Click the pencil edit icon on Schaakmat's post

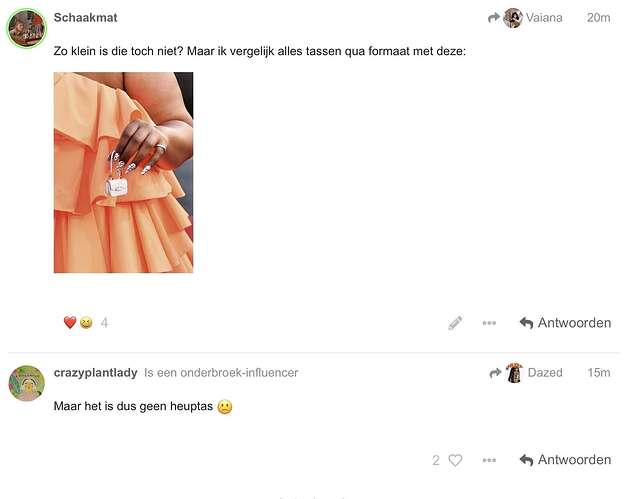(x=455, y=323)
